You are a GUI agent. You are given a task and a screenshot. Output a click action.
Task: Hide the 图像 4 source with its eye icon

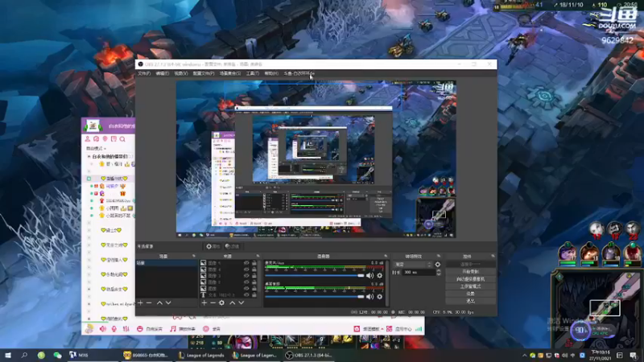(246, 269)
